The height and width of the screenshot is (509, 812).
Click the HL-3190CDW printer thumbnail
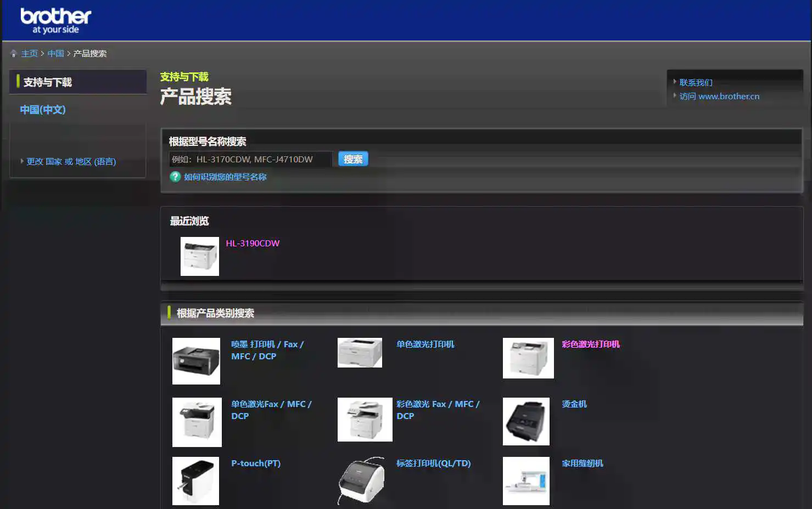pyautogui.click(x=200, y=256)
